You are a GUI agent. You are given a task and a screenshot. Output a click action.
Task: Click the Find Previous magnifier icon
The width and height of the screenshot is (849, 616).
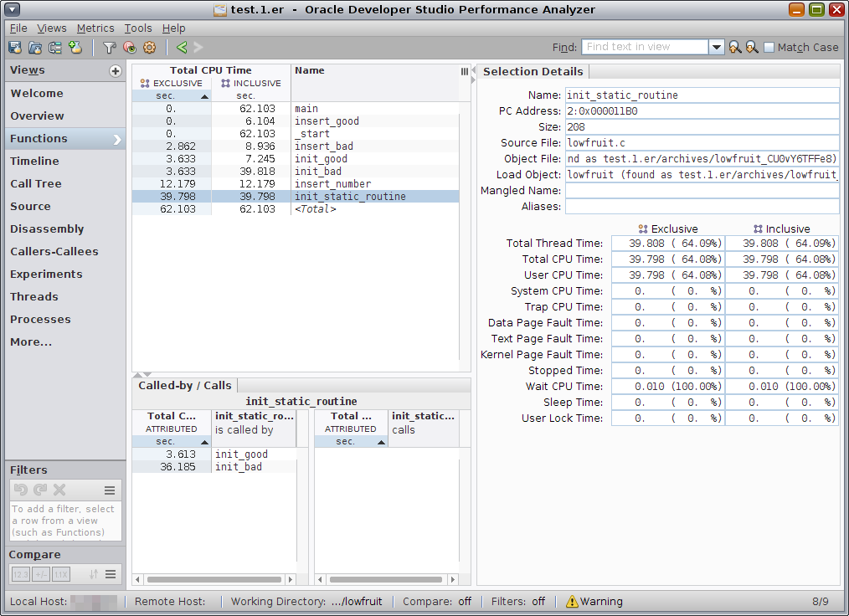tap(734, 48)
